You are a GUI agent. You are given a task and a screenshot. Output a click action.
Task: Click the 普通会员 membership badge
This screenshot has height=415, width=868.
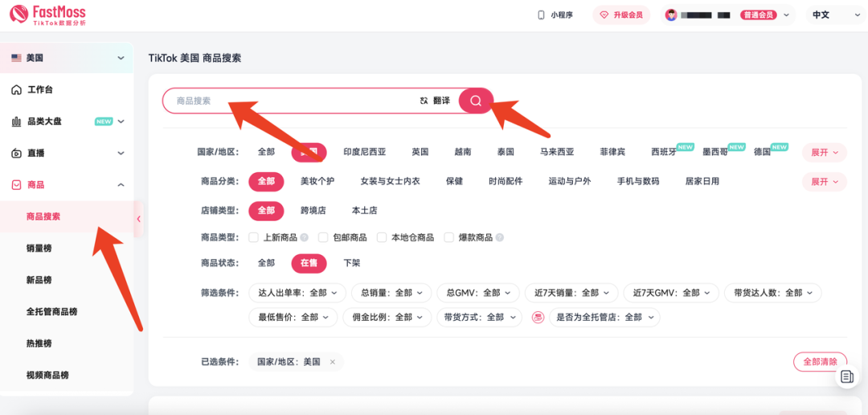759,15
